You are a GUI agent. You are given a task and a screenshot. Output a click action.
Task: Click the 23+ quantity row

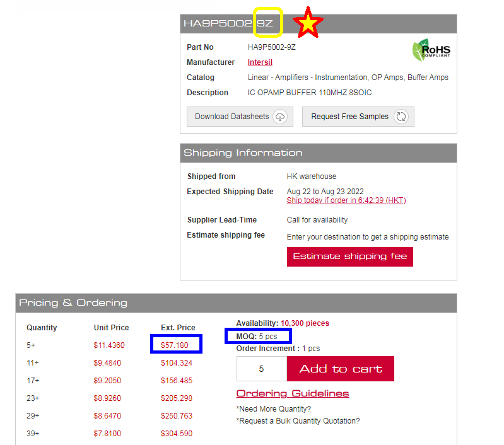(x=33, y=398)
